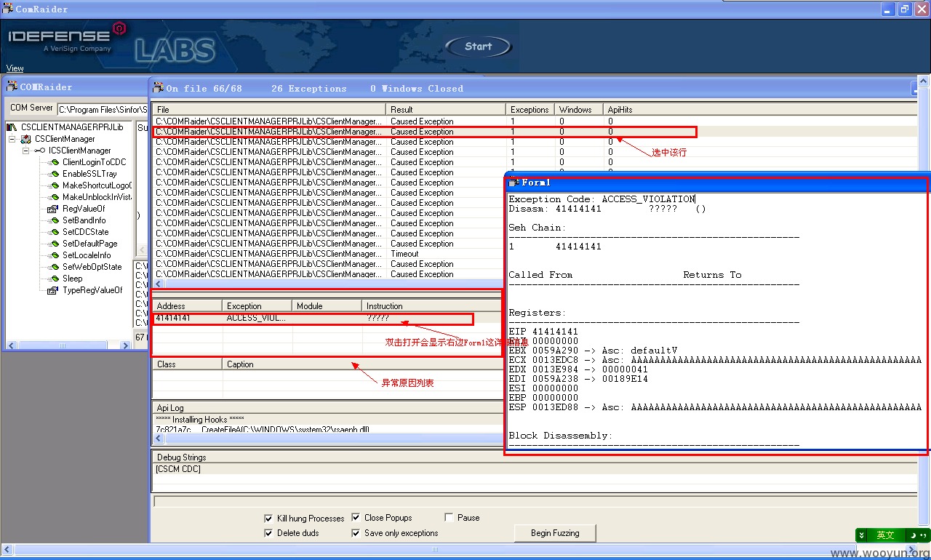Screen dimensions: 931x560
Task: Click the SetCDCState method icon
Action: point(53,232)
